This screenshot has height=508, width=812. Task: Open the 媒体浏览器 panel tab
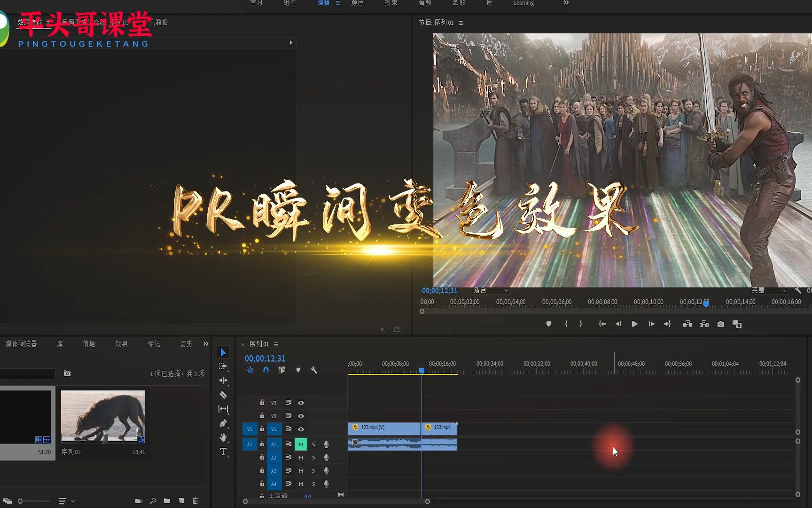pos(21,344)
